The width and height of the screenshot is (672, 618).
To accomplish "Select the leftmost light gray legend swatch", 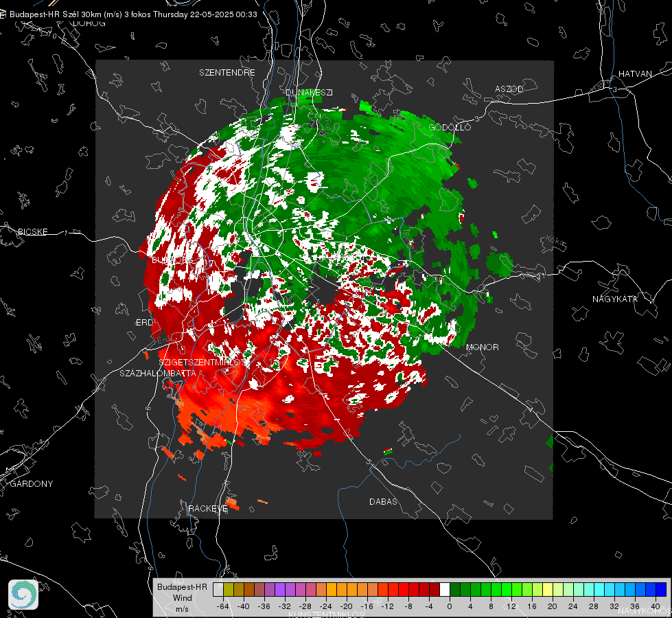I will (218, 590).
